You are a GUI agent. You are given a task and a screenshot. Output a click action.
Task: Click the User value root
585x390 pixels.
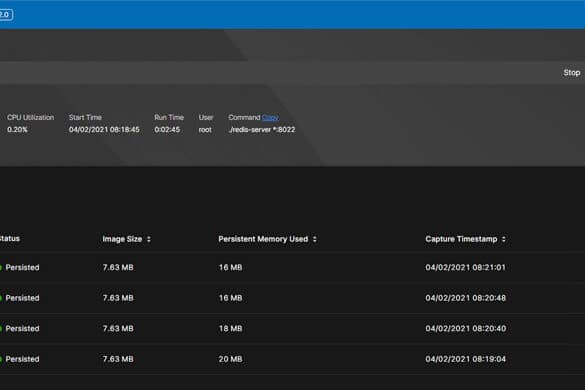[x=205, y=130]
